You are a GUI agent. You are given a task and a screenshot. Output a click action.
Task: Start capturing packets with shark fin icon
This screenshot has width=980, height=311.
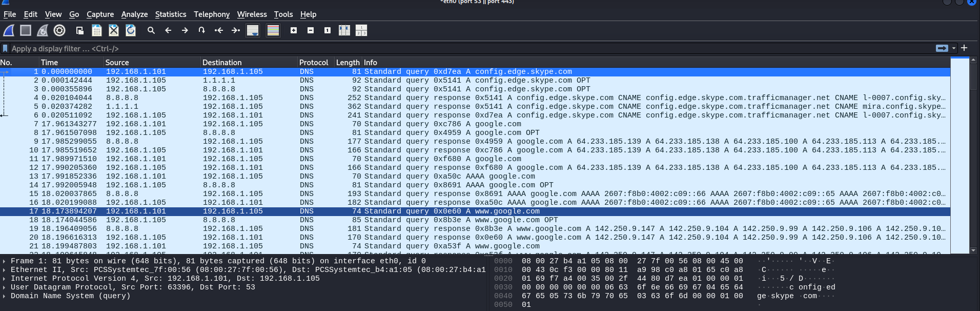tap(9, 31)
